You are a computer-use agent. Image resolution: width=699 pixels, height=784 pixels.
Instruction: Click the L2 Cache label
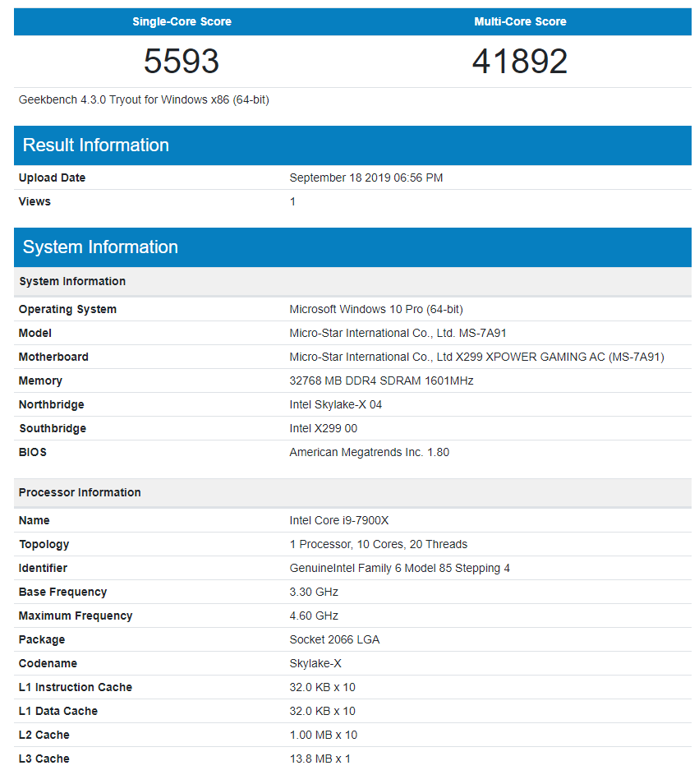[44, 735]
